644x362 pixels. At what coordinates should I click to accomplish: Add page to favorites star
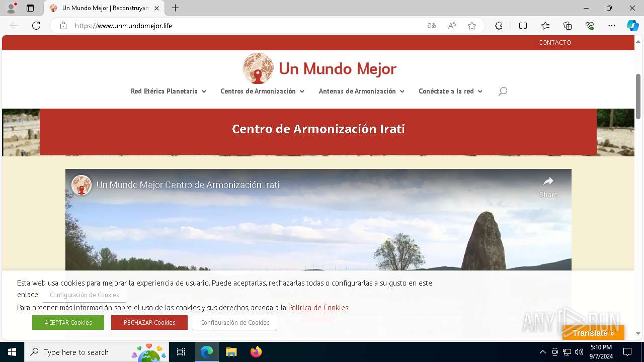point(472,26)
